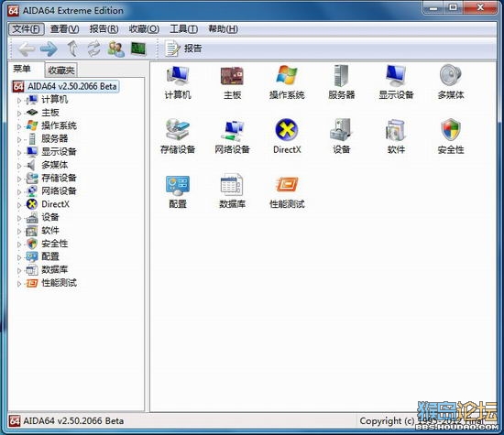The height and width of the screenshot is (435, 504).
Task: Open the 性能测试 benchmark icon in main pane
Action: point(287,191)
